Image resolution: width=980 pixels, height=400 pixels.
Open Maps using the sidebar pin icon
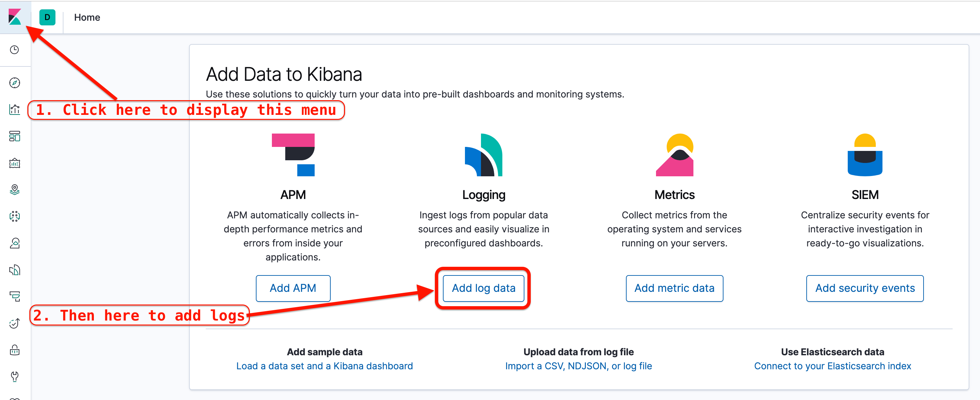click(x=14, y=190)
